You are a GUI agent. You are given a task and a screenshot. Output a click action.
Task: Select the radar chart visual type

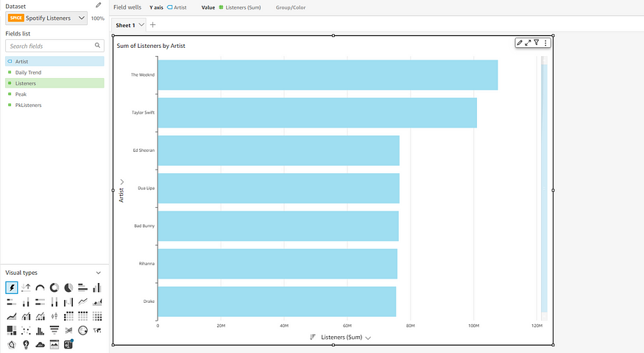[12, 344]
